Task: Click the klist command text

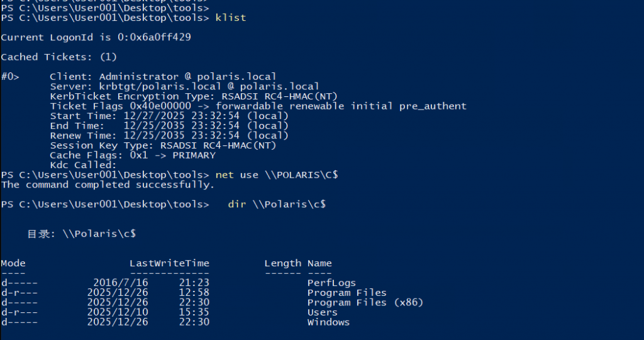Action: coord(230,18)
